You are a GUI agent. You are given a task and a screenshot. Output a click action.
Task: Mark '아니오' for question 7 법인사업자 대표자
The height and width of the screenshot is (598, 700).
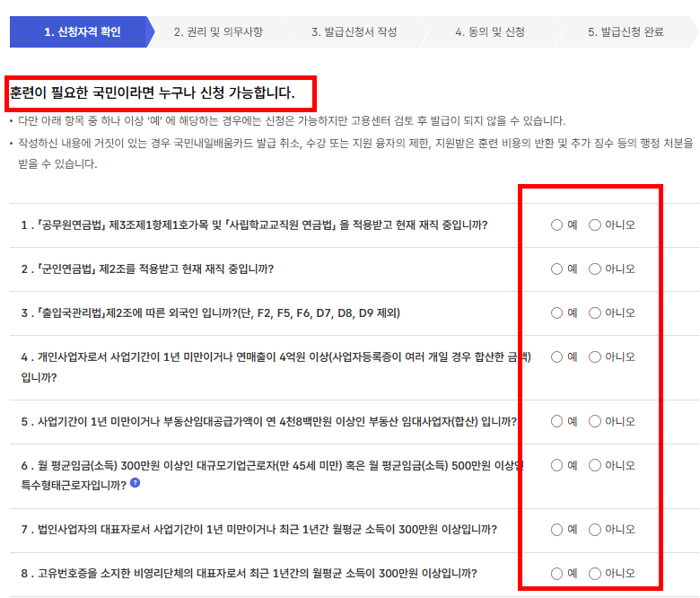point(595,530)
